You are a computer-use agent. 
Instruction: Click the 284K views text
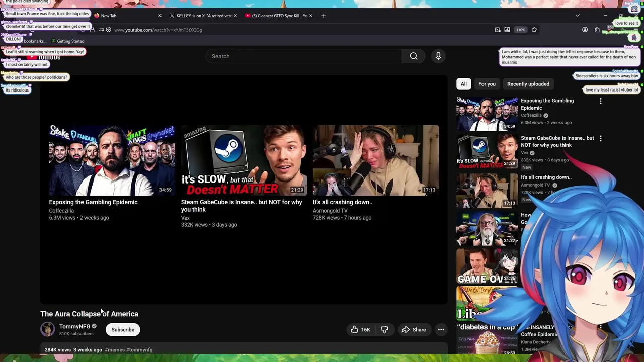tap(57, 350)
